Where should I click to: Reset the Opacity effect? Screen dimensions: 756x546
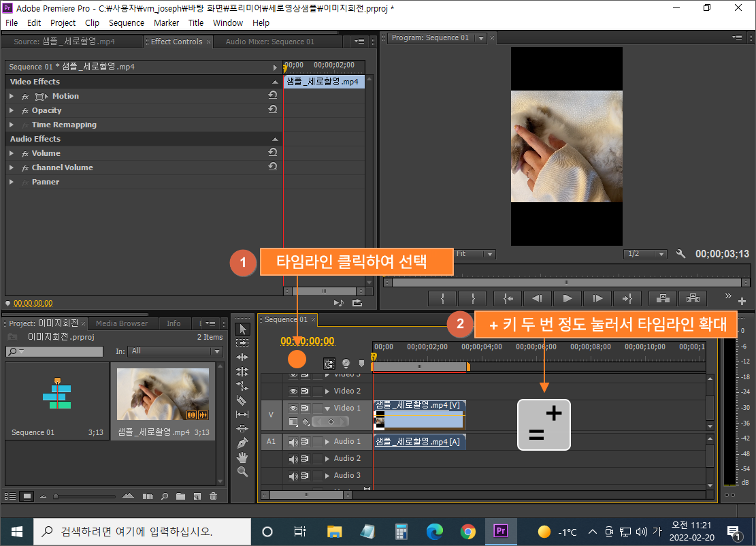click(x=273, y=110)
